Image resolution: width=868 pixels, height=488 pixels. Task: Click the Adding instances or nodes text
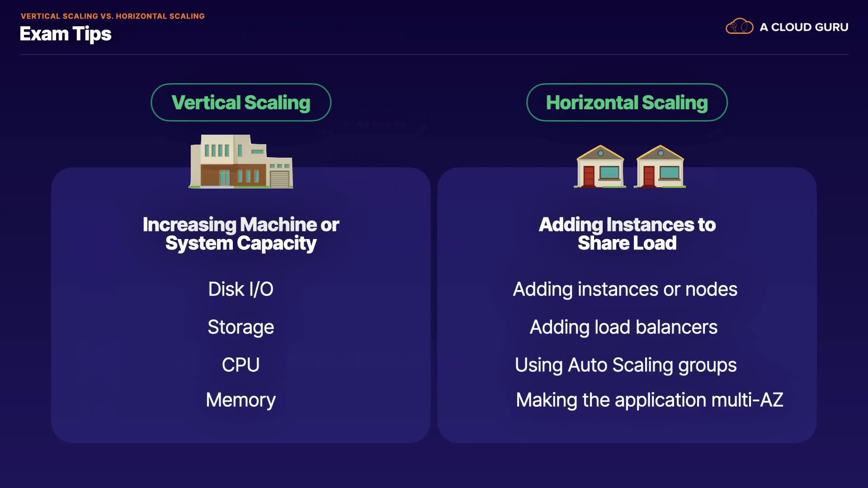tap(625, 289)
